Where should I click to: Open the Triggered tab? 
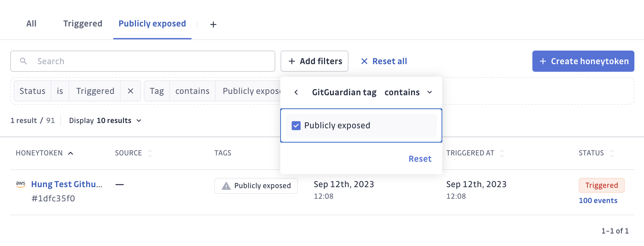pyautogui.click(x=83, y=23)
